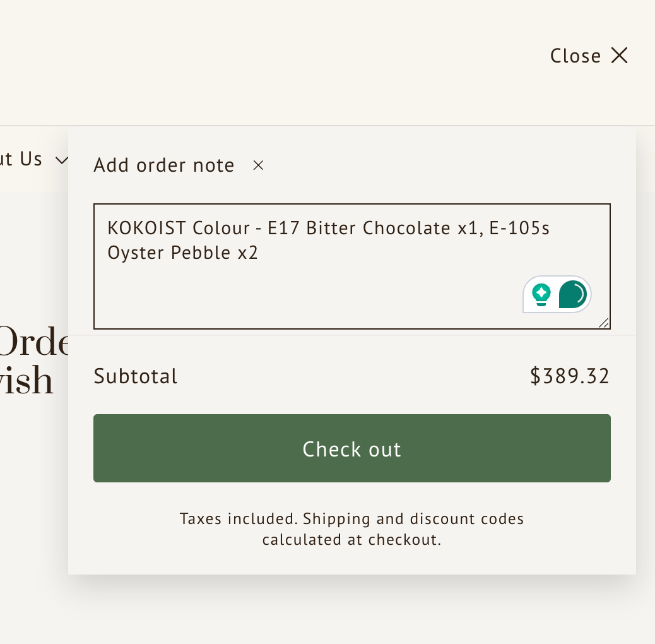Click the "Close" text label

tap(575, 56)
